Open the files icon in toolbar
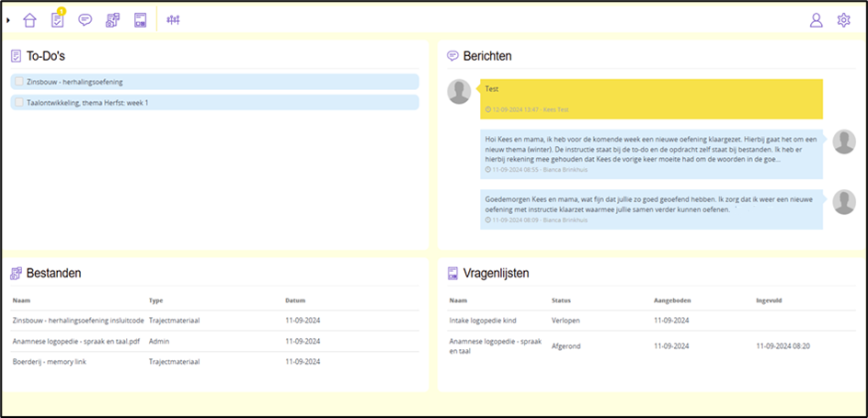The width and height of the screenshot is (868, 418). 113,20
